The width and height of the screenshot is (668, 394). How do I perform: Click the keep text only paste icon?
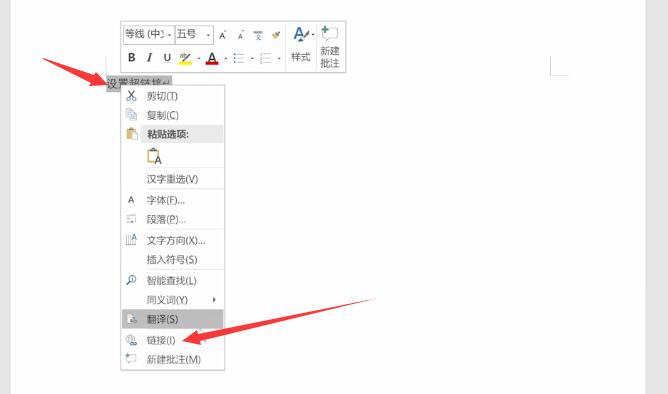point(154,156)
